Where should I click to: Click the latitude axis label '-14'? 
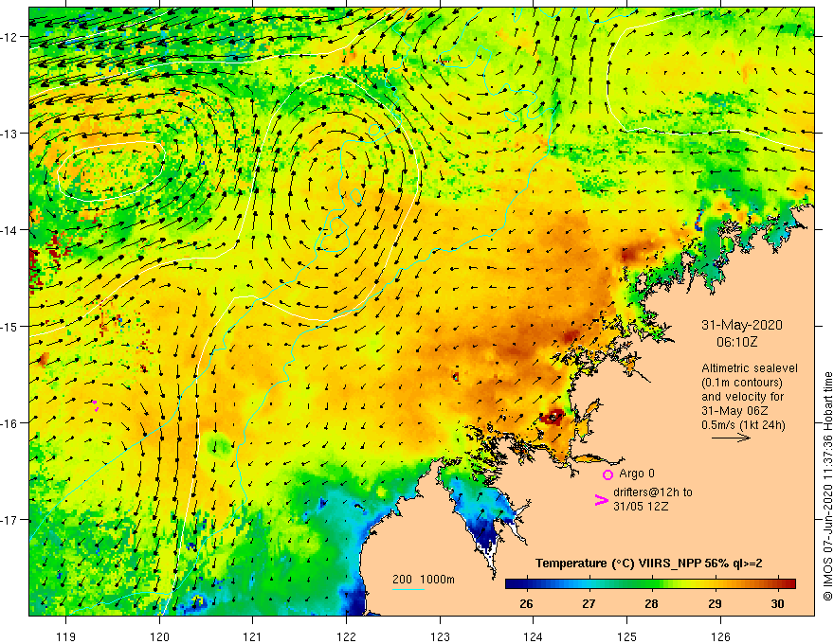tap(9, 230)
